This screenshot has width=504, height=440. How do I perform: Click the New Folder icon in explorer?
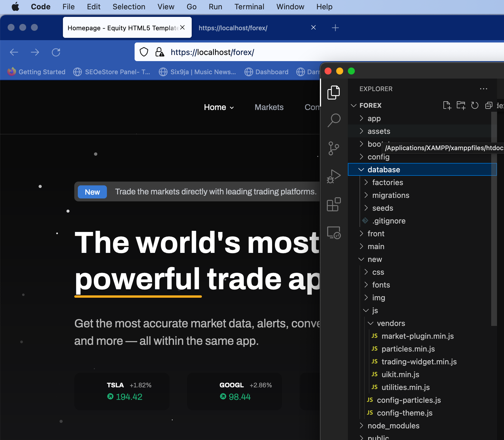point(461,105)
